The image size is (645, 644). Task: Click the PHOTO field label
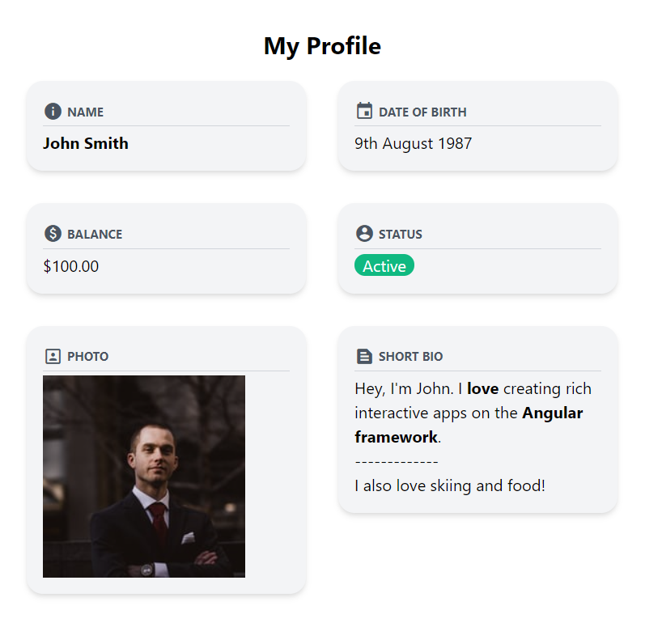coord(87,357)
